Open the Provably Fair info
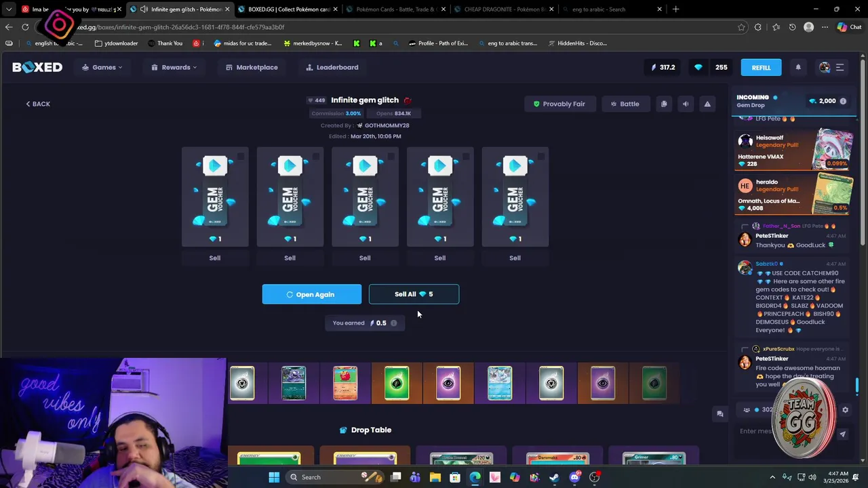 (x=559, y=104)
